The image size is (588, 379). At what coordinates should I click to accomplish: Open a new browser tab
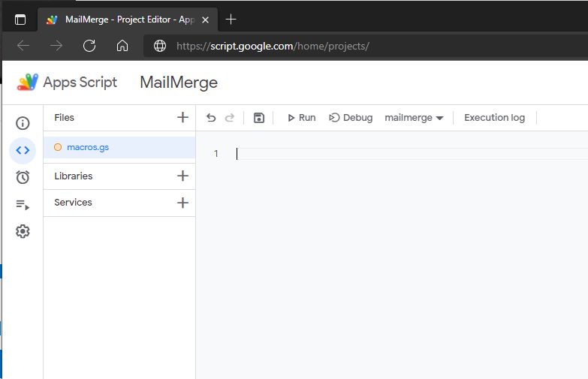pyautogui.click(x=231, y=19)
